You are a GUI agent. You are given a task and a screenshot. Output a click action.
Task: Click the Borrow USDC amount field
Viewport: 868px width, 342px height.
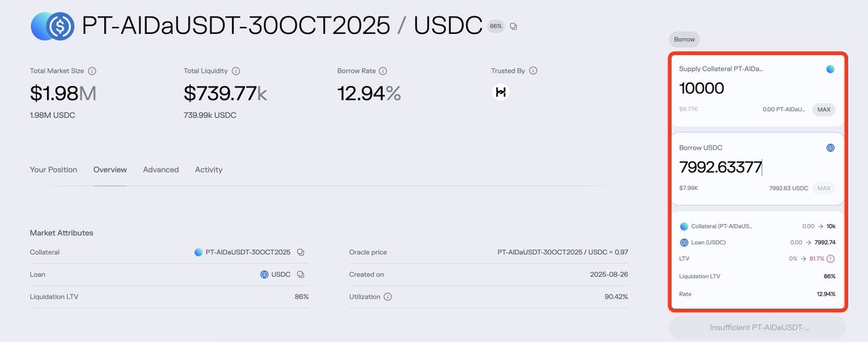745,168
